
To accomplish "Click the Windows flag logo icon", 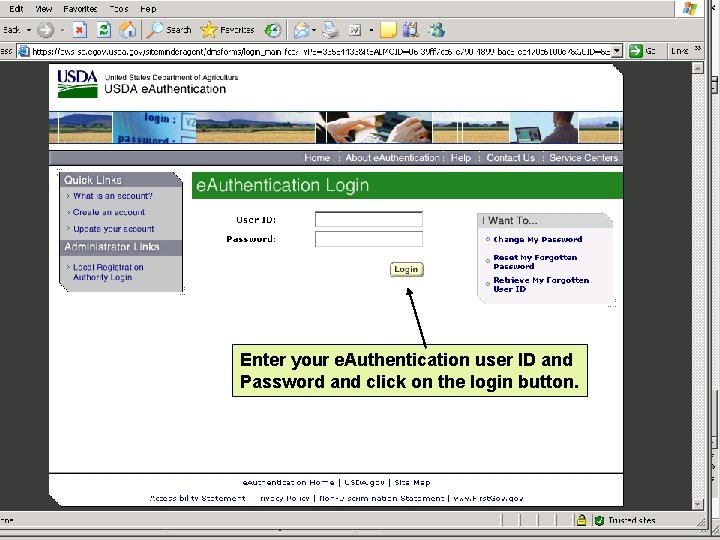I will click(690, 8).
